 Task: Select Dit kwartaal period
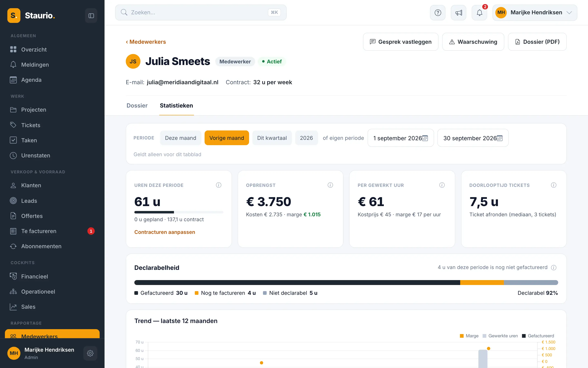[x=272, y=138]
